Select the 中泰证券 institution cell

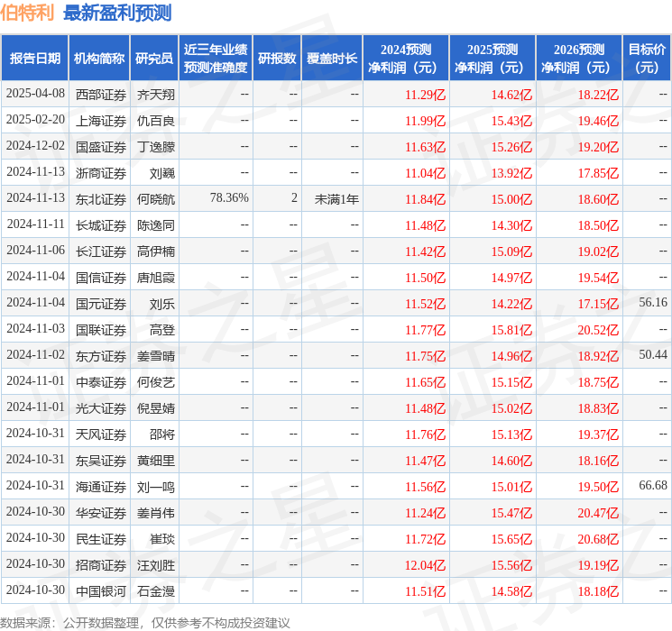(101, 382)
